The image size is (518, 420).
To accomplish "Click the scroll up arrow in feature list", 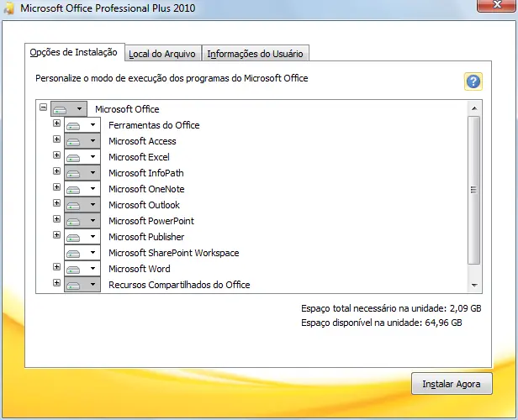I will tap(474, 108).
